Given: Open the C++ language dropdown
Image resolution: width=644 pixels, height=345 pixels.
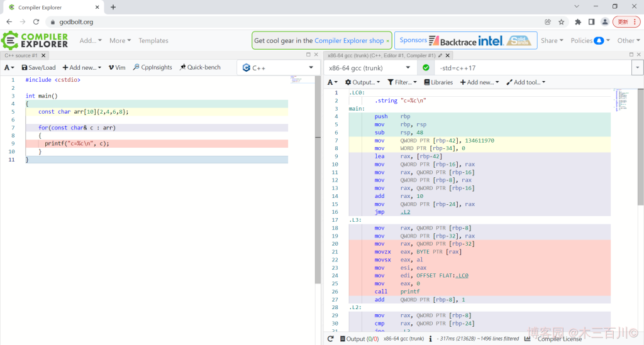Looking at the screenshot, I should (x=277, y=68).
